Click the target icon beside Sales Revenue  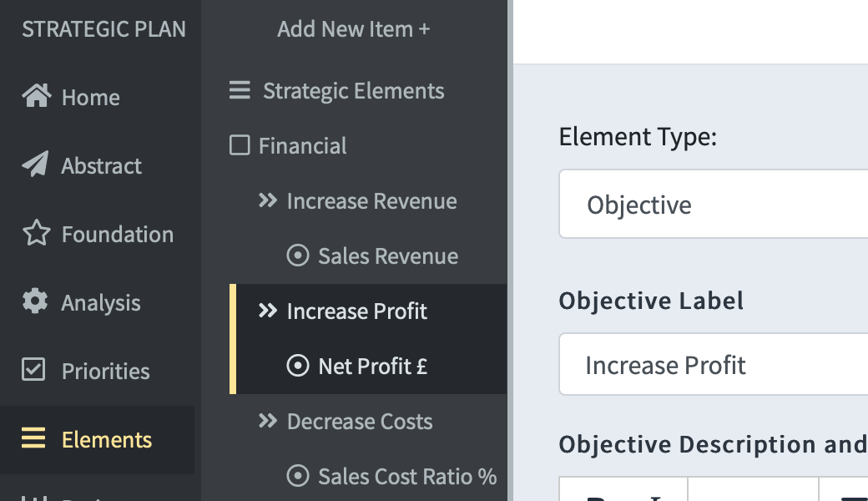click(x=298, y=256)
